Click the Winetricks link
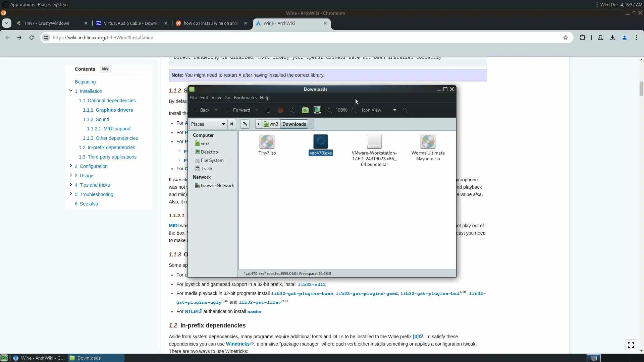Image resolution: width=644 pixels, height=362 pixels. point(237,344)
